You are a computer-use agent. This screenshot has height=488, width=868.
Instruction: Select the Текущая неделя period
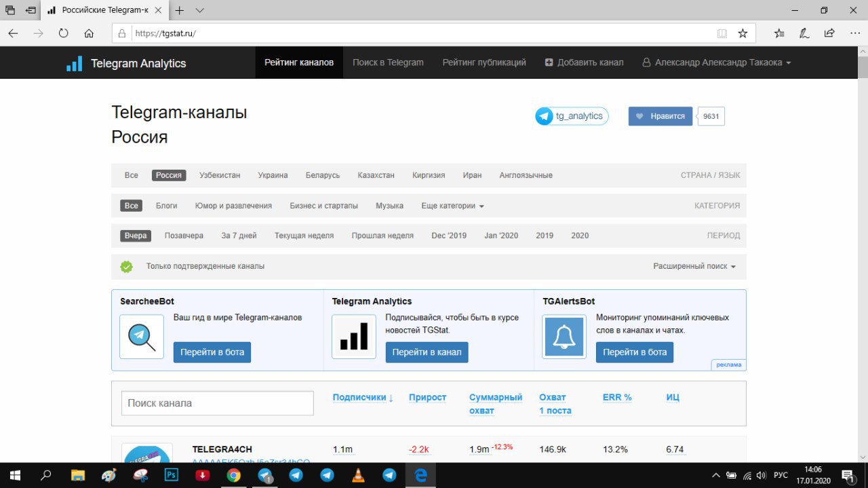tap(304, 236)
